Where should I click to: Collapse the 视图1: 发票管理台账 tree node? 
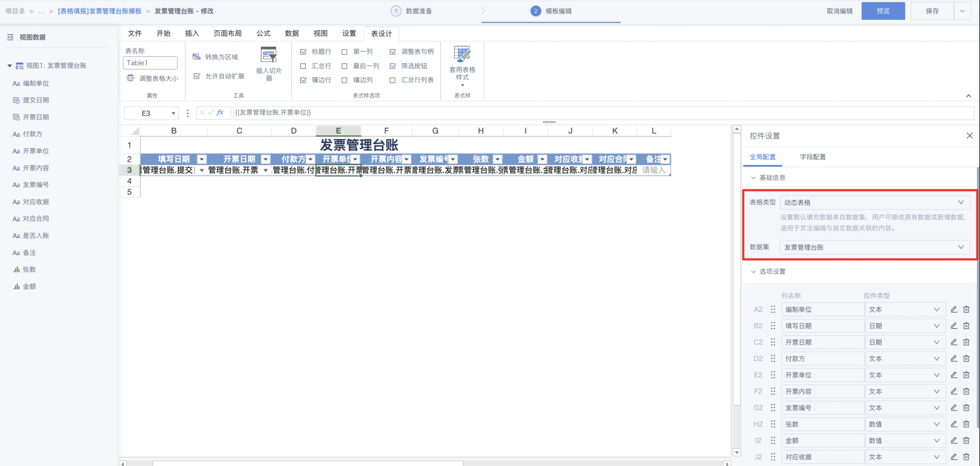coord(10,65)
